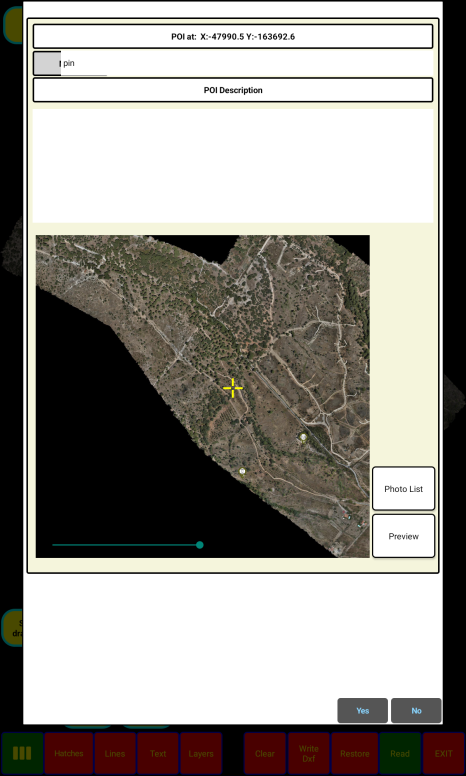Viewport: 466px width, 776px height.
Task: Click inside the empty description text area
Action: tap(233, 166)
